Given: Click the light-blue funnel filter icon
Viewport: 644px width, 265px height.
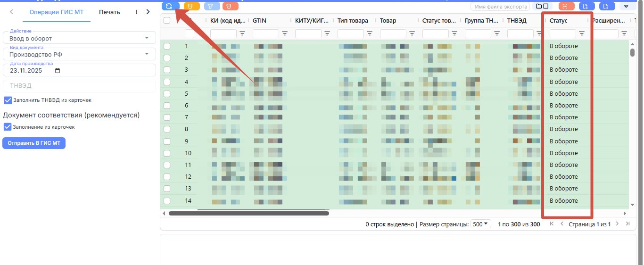Looking at the screenshot, I should [212, 6].
